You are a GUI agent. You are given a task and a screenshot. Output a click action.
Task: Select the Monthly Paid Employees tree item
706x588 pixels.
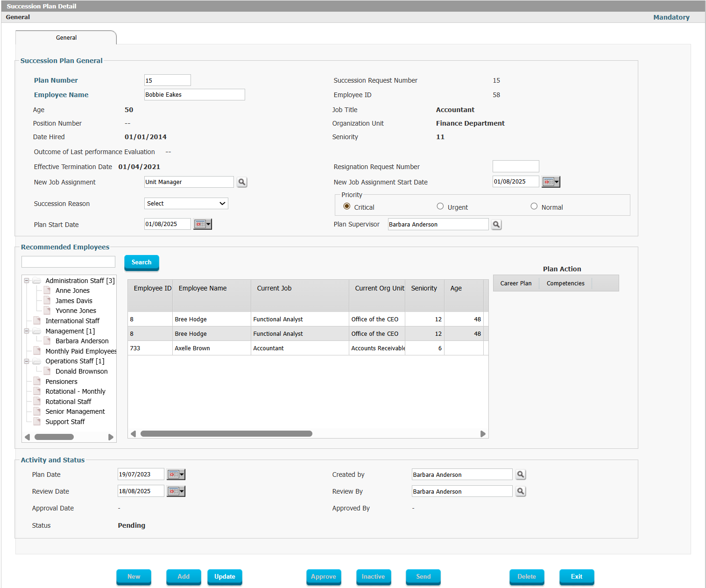[x=80, y=351]
